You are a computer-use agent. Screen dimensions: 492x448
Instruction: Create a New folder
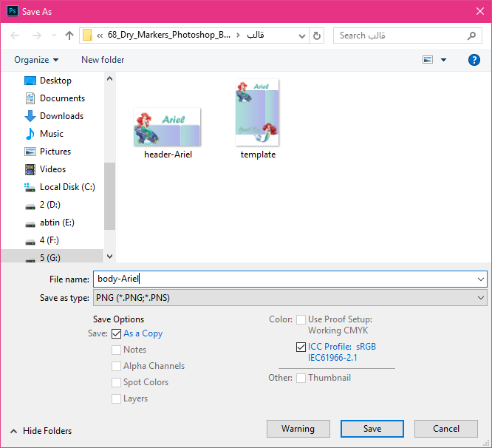point(103,60)
